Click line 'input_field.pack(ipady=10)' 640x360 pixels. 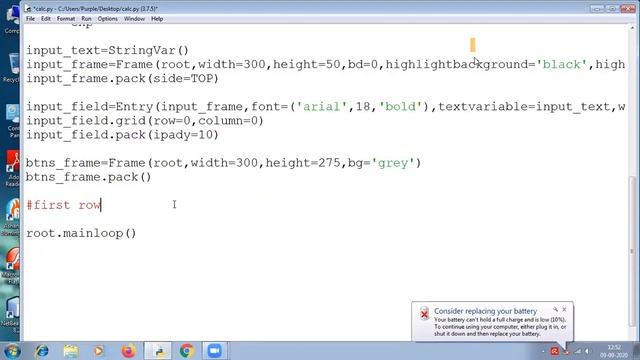122,135
